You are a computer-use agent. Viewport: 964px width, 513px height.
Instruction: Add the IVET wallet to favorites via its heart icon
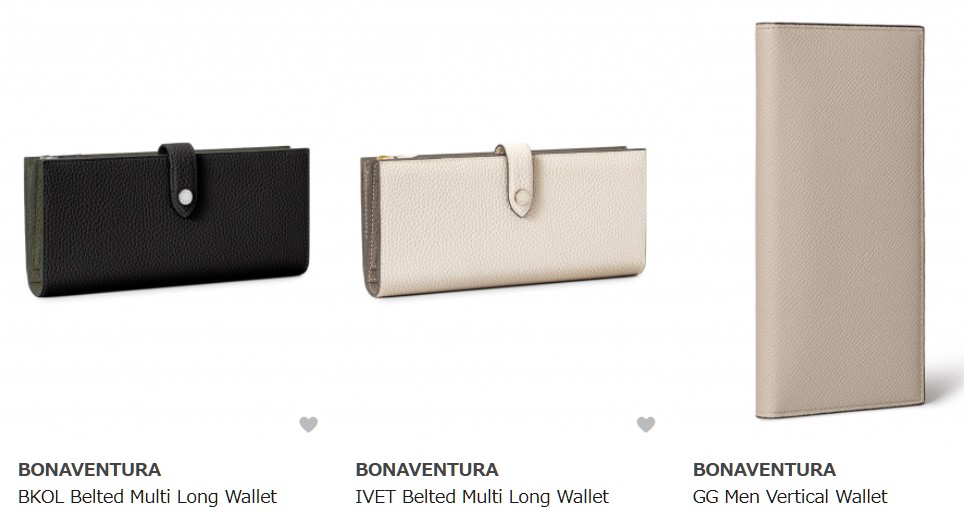coord(646,424)
